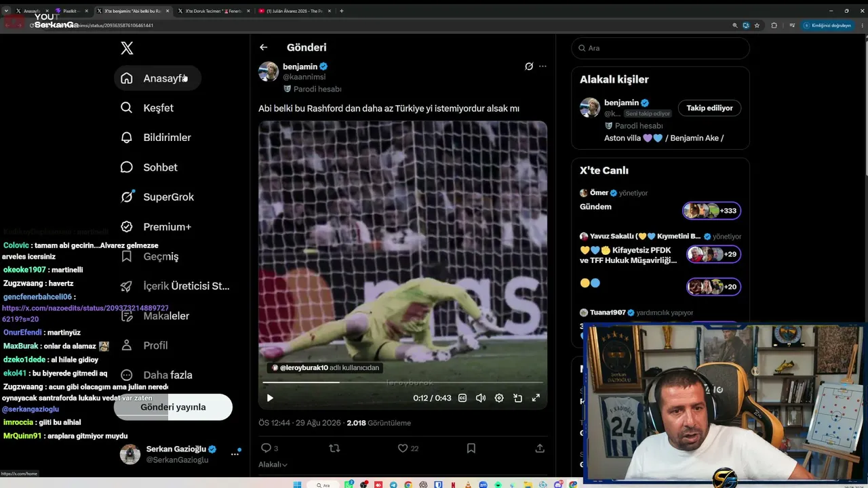The height and width of the screenshot is (488, 868).
Task: Click Takip ediliyor following button
Action: (709, 108)
